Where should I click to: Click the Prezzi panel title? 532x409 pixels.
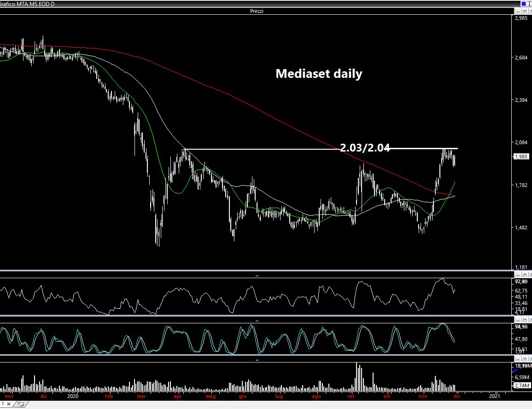pos(257,11)
